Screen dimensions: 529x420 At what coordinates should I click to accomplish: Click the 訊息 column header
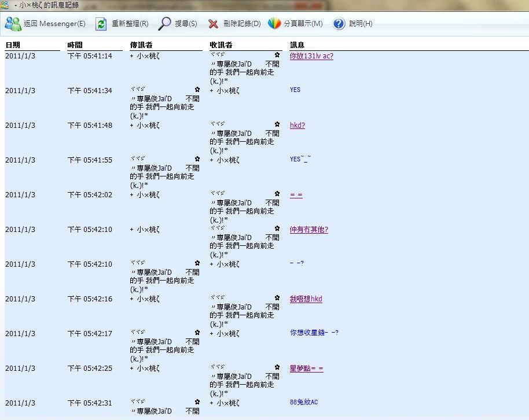click(297, 45)
